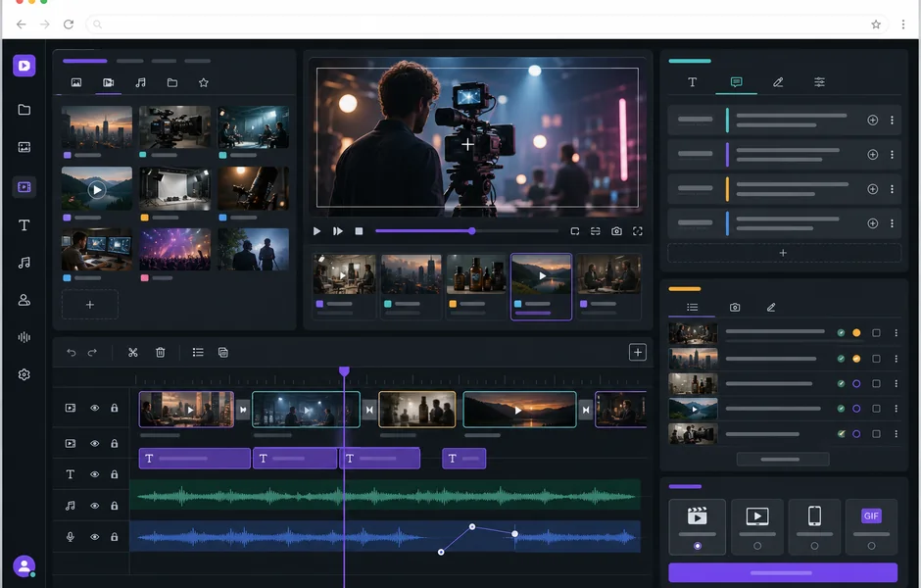Viewport: 921px width, 588px height.
Task: Enter fullscreen with the preview expand icon
Action: (x=638, y=231)
